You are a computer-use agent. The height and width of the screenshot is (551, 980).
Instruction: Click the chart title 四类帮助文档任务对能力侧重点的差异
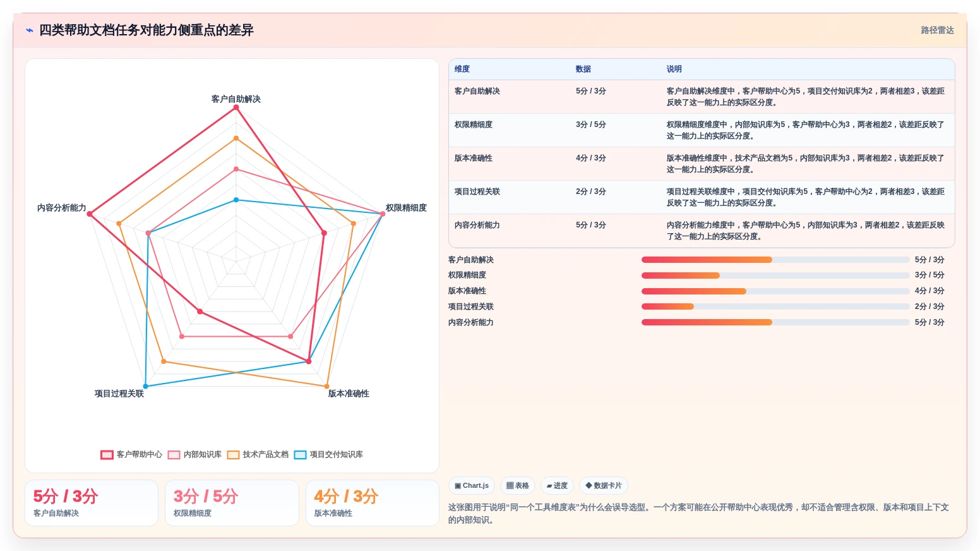[146, 30]
